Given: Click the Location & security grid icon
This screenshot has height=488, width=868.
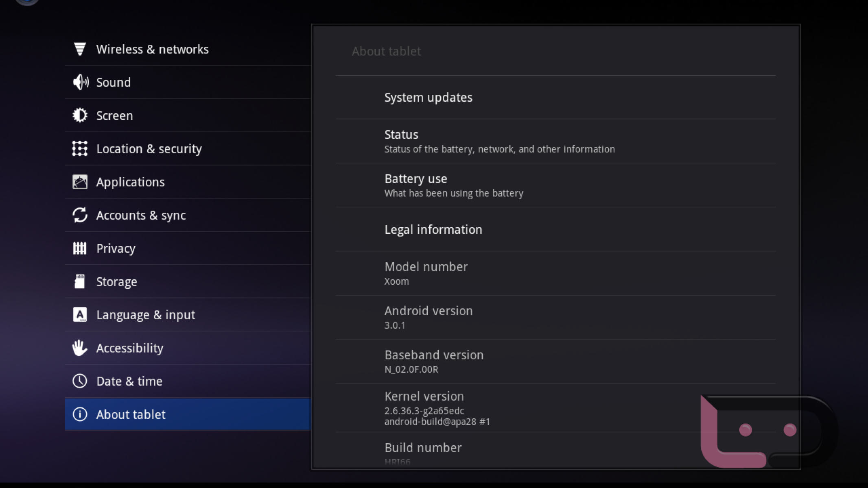Looking at the screenshot, I should click(x=80, y=149).
